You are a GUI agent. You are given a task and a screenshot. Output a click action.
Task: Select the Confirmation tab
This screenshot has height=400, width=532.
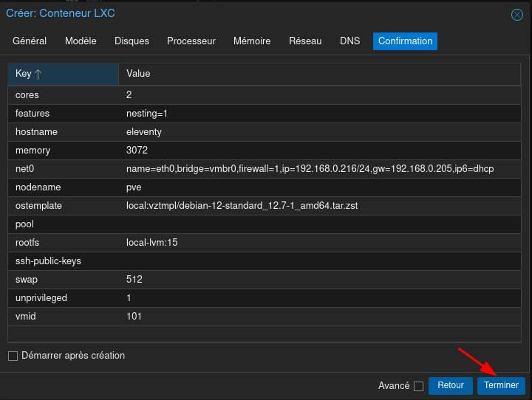pos(405,41)
